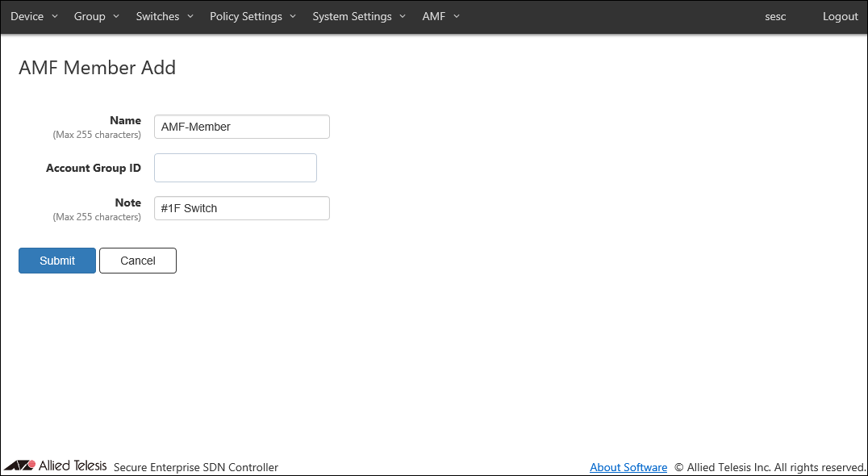868x476 pixels.
Task: Select the Note field with #1F Switch
Action: (x=242, y=208)
